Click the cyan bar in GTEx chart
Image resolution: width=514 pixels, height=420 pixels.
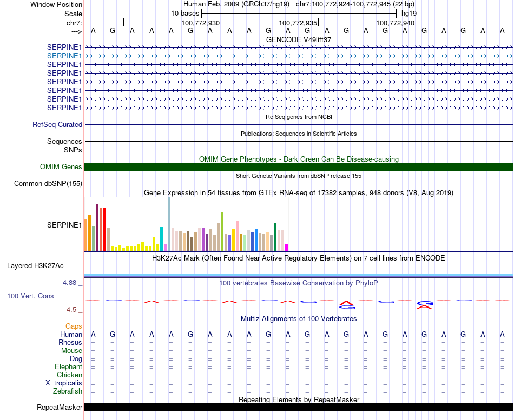tap(162, 239)
